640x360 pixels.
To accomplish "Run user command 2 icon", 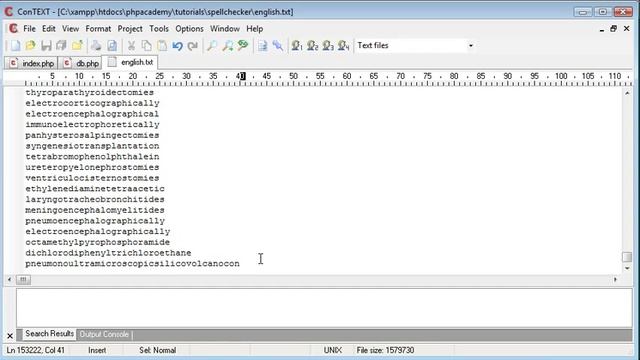I will pos(312,45).
